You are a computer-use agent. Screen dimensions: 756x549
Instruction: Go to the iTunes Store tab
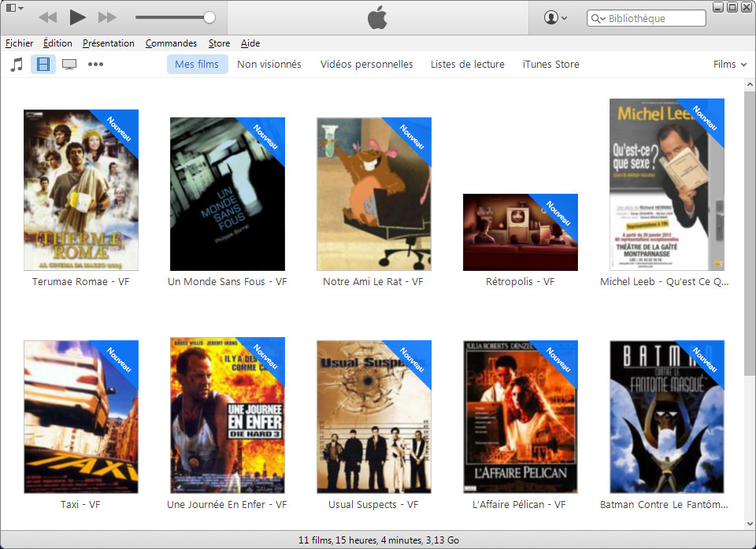tap(550, 65)
